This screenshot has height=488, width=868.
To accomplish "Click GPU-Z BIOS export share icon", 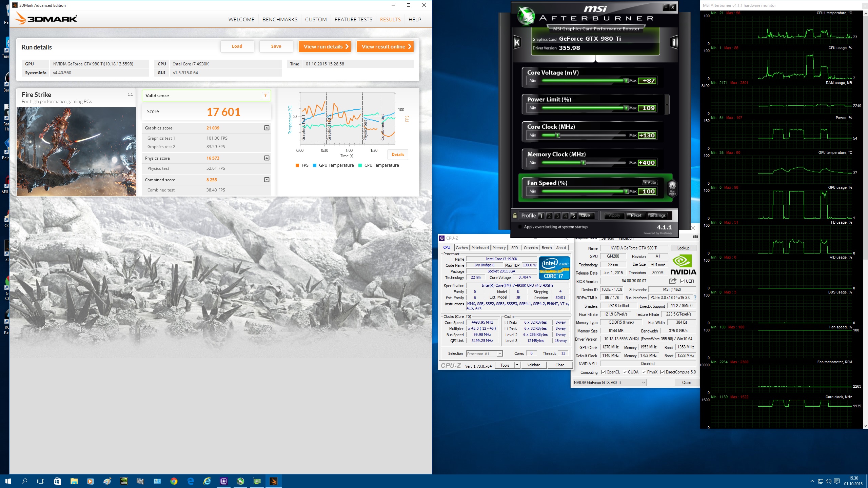I will pyautogui.click(x=673, y=281).
